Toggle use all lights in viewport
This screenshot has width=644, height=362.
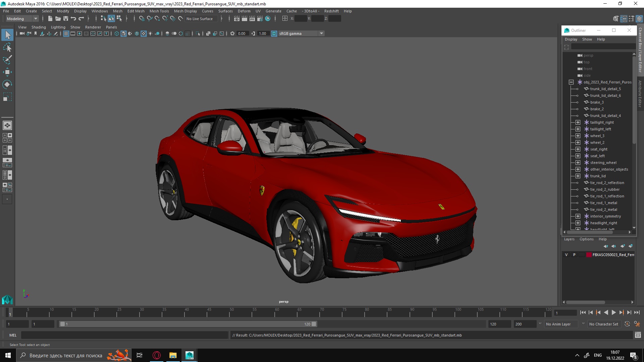click(150, 34)
